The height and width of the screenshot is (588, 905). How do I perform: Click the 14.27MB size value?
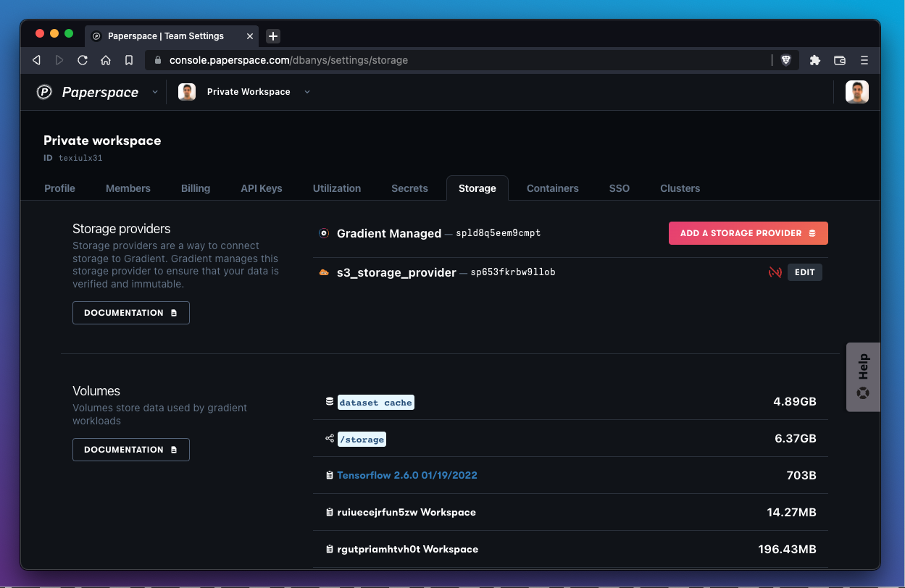(x=792, y=512)
